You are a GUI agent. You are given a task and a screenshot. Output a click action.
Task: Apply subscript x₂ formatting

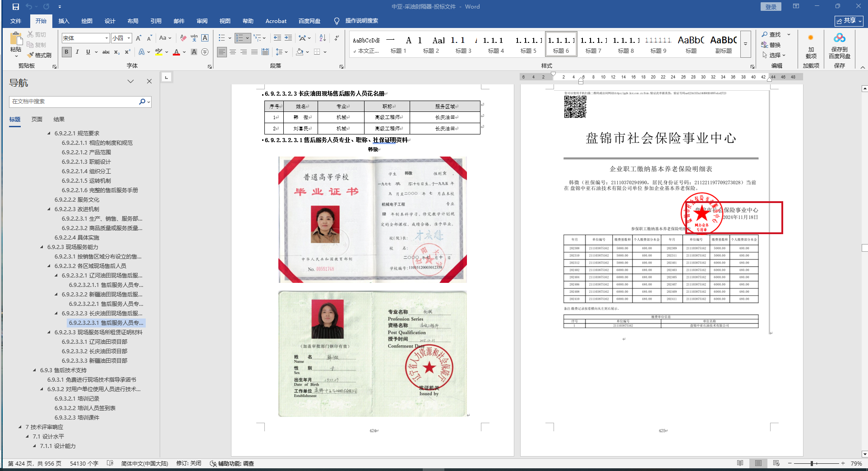click(117, 52)
